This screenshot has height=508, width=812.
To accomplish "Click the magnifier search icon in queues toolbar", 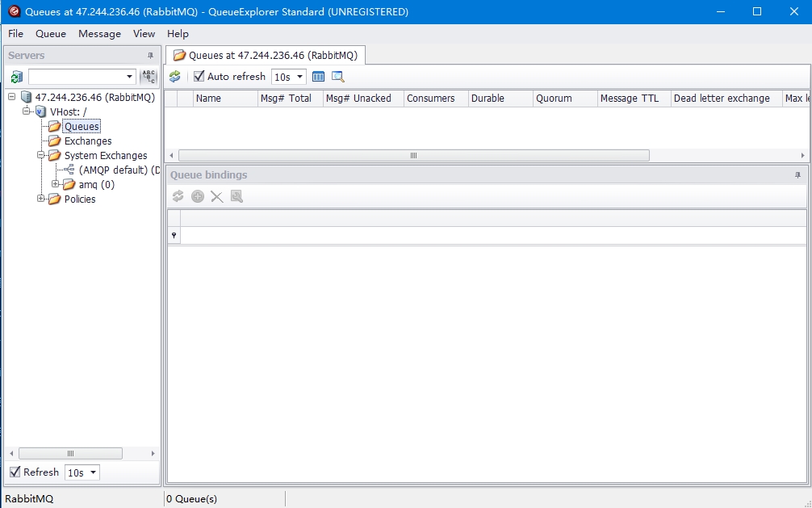I will [x=337, y=77].
